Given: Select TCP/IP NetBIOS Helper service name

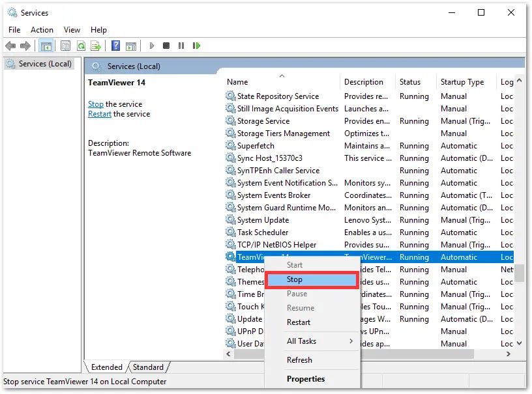Looking at the screenshot, I should (277, 245).
